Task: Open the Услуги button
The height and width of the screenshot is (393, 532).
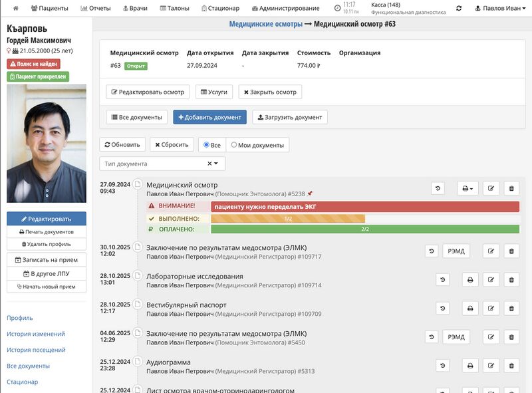Action: pos(214,92)
